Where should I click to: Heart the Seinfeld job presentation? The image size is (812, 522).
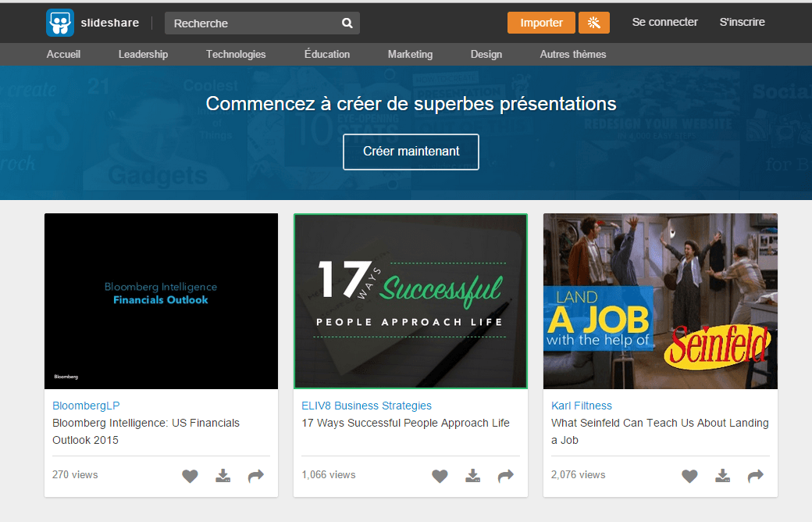pyautogui.click(x=689, y=476)
